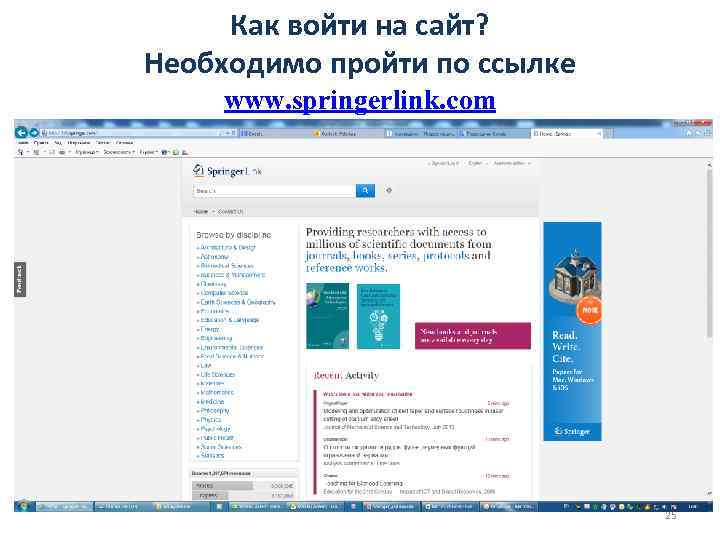Click the Windows Start orb

tap(23, 506)
